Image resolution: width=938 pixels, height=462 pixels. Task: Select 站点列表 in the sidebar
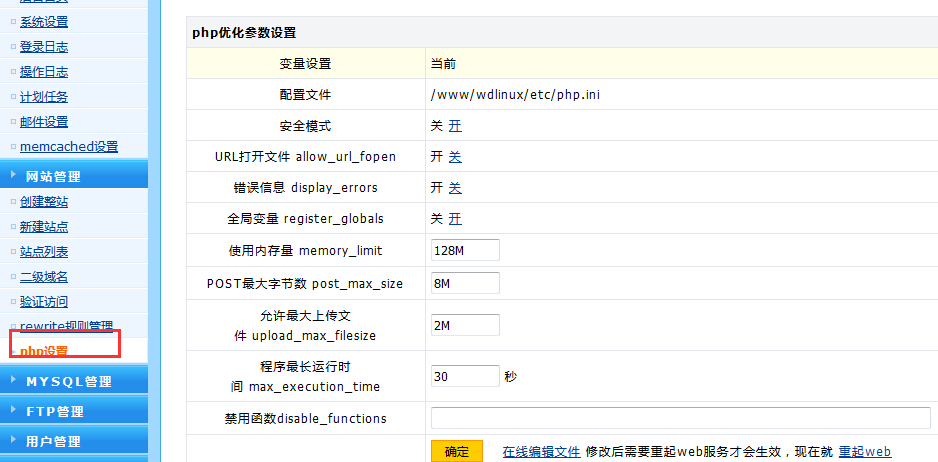pos(44,251)
